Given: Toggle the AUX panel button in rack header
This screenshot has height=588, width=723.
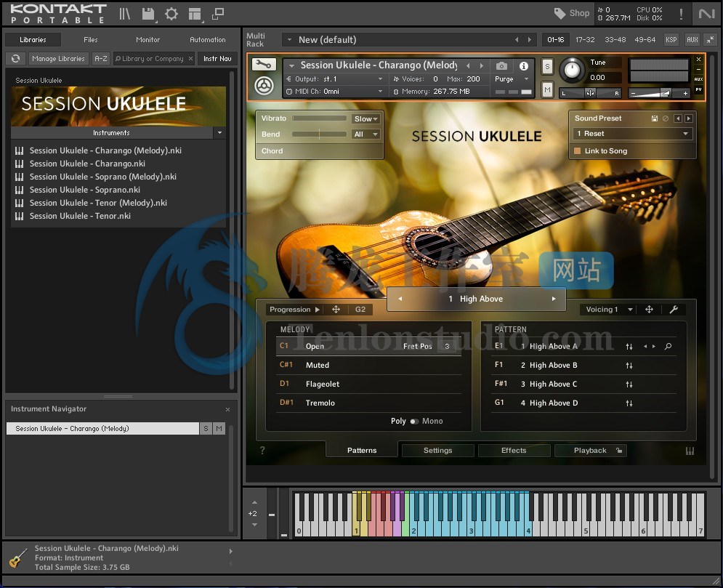Looking at the screenshot, I should coord(692,40).
